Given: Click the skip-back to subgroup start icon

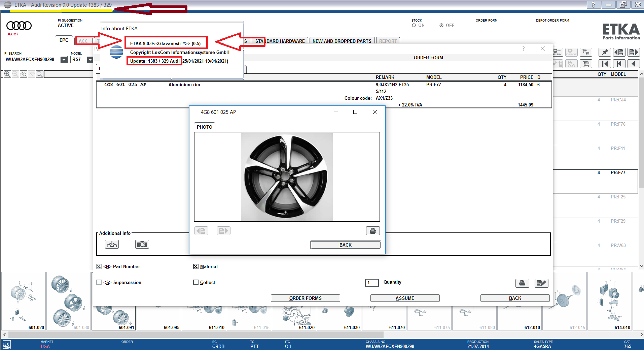Looking at the screenshot, I should click(x=619, y=64).
